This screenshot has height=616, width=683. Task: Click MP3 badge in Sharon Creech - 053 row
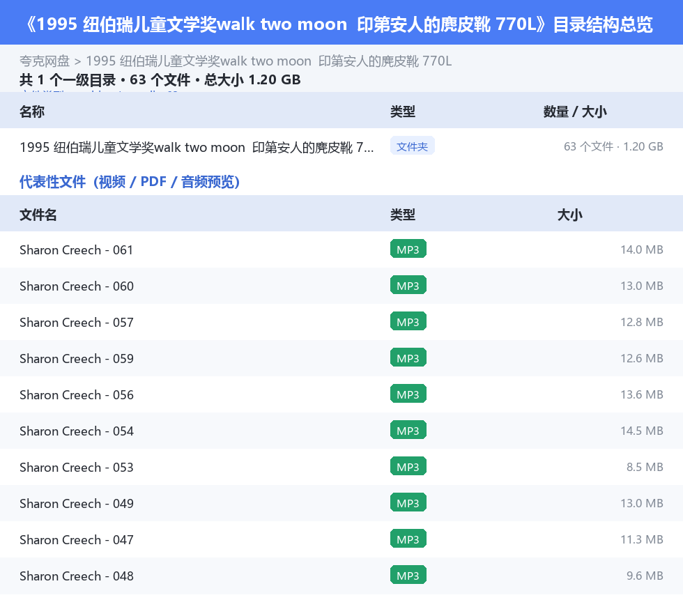click(x=408, y=466)
